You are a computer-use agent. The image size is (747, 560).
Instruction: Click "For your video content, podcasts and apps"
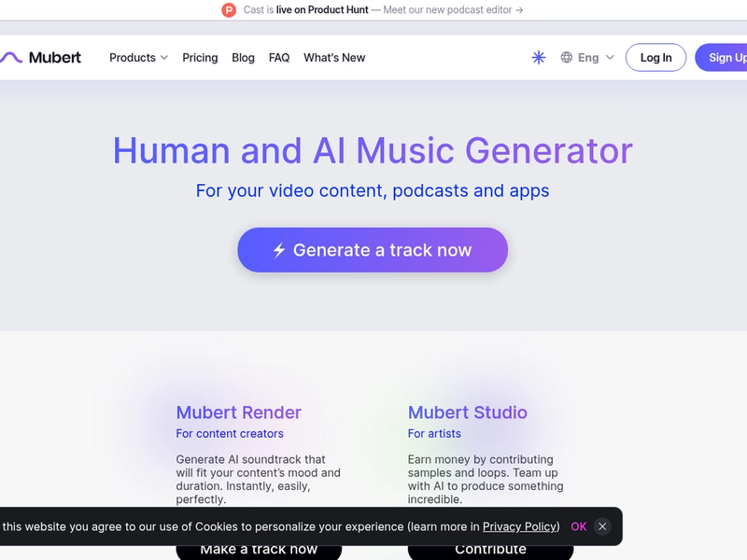[373, 191]
